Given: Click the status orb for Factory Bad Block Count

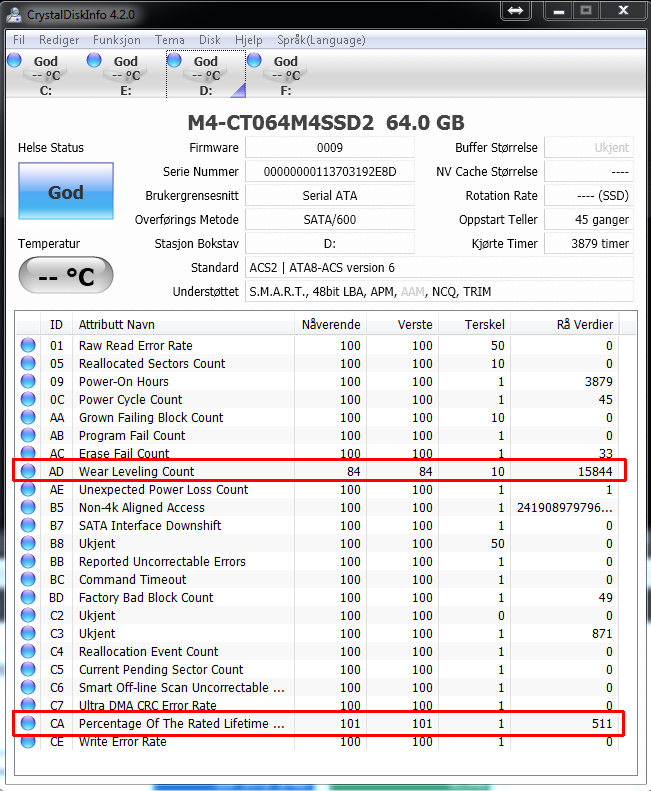Looking at the screenshot, I should [28, 597].
